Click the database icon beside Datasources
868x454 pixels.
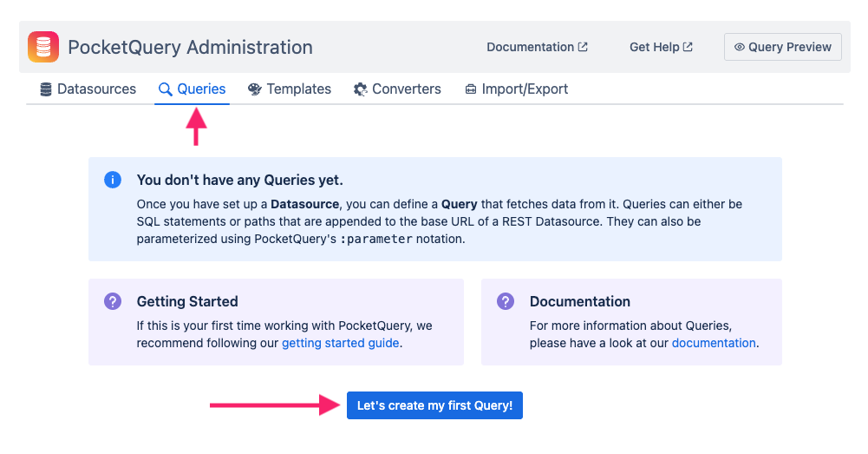pos(46,89)
